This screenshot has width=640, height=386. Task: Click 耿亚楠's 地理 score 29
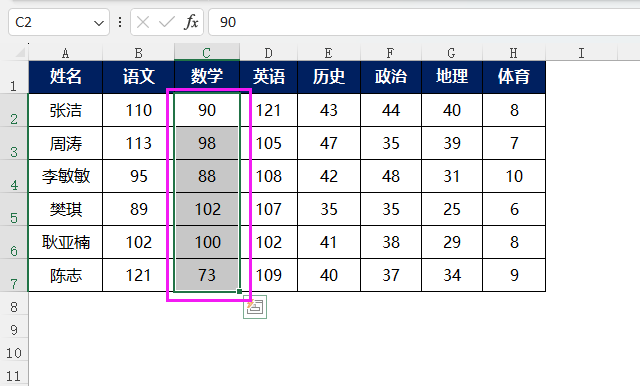click(452, 242)
